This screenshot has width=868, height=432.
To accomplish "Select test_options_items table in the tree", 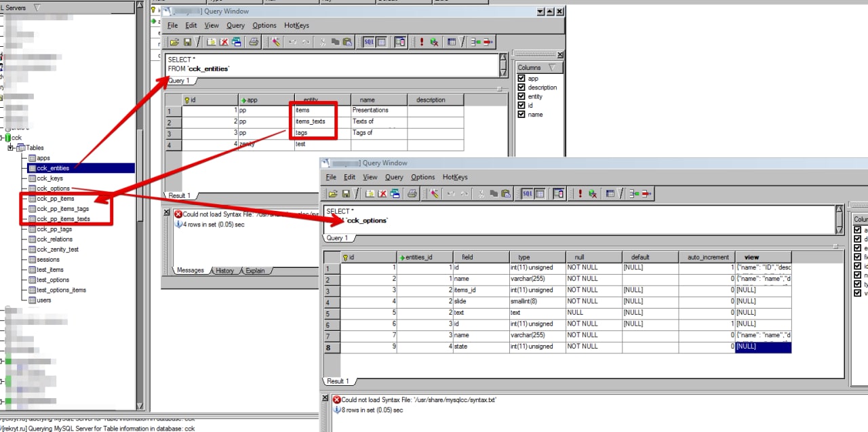I will click(x=61, y=290).
